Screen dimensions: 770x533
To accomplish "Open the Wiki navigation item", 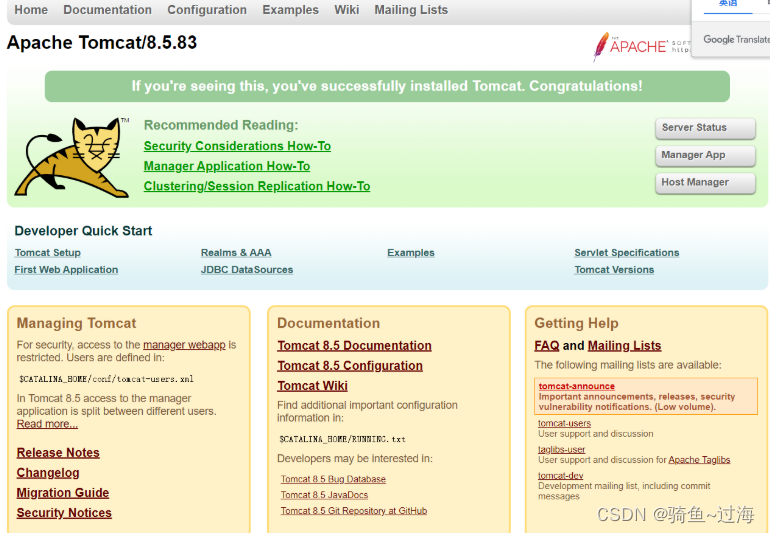I will pyautogui.click(x=347, y=10).
